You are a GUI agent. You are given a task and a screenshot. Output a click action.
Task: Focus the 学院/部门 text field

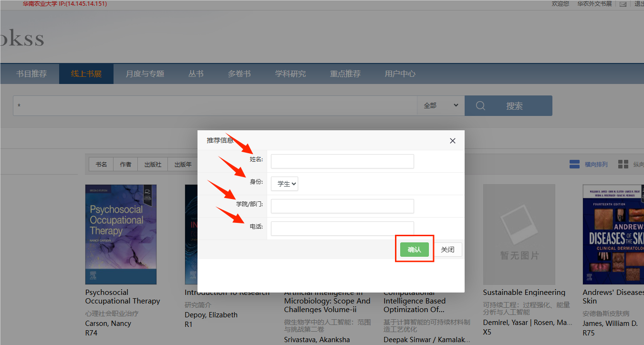point(342,206)
